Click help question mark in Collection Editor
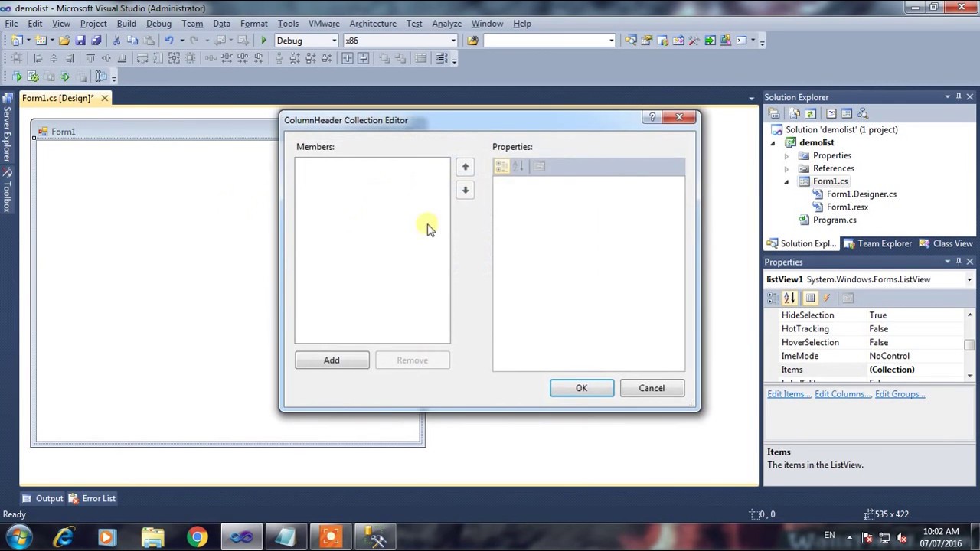The height and width of the screenshot is (551, 980). [x=652, y=117]
